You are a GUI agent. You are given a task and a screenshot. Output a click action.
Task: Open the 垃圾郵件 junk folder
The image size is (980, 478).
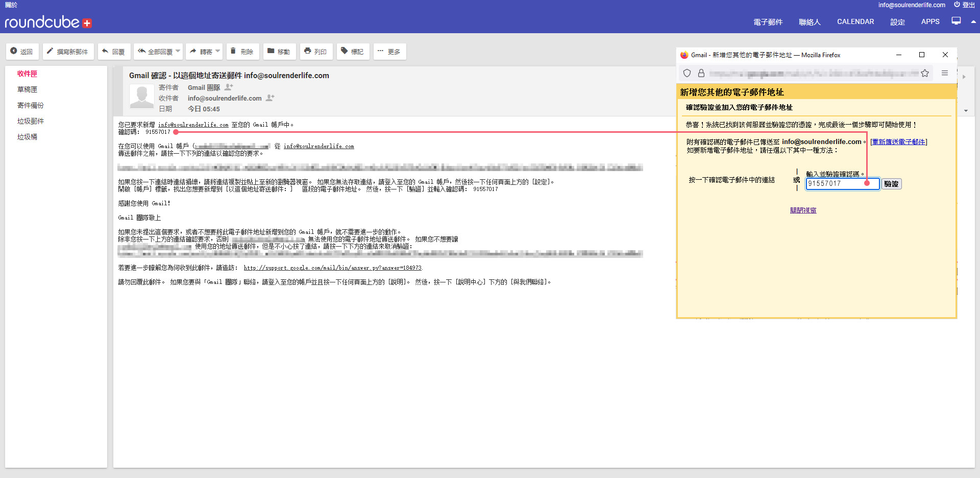click(31, 121)
